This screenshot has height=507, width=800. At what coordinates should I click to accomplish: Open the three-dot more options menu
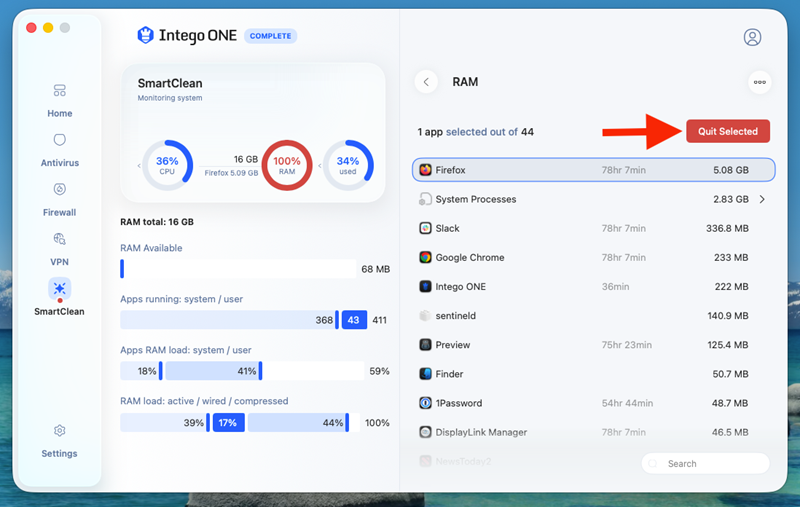click(x=760, y=82)
